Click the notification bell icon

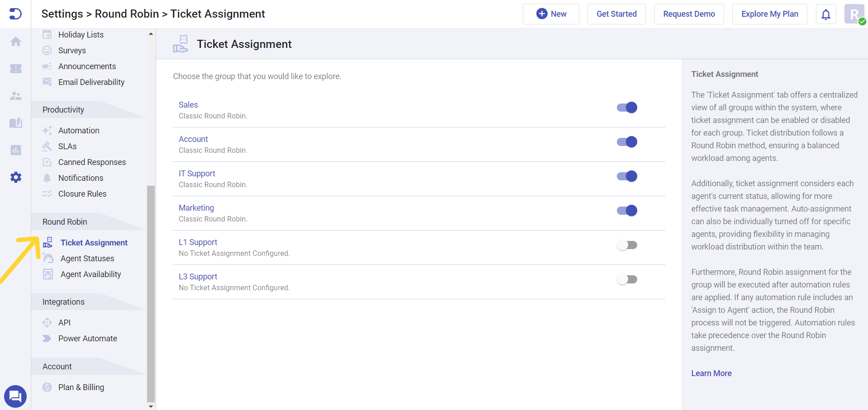(x=825, y=14)
